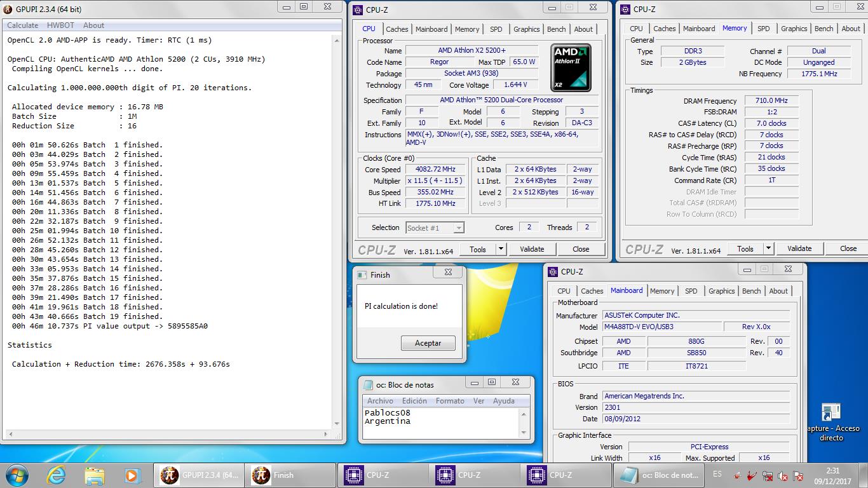The image size is (868, 488).
Task: Open the HWBOT menu in GPUPI
Action: tap(60, 25)
